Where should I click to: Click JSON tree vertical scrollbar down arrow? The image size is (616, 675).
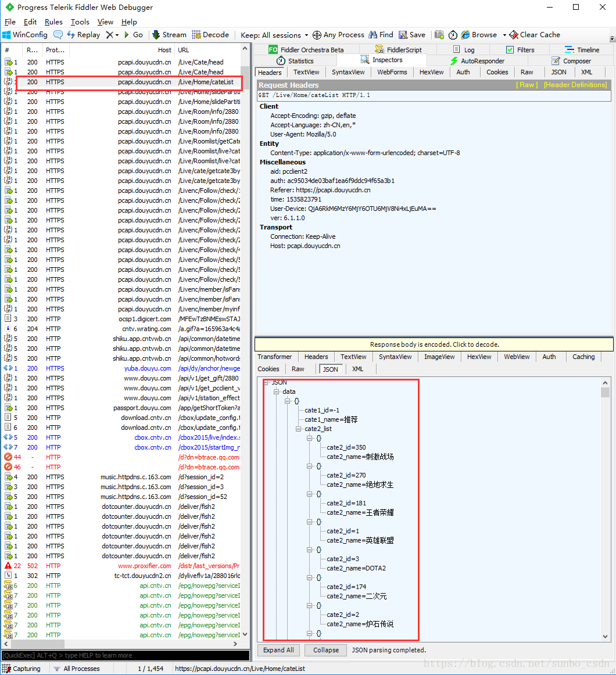(x=605, y=636)
